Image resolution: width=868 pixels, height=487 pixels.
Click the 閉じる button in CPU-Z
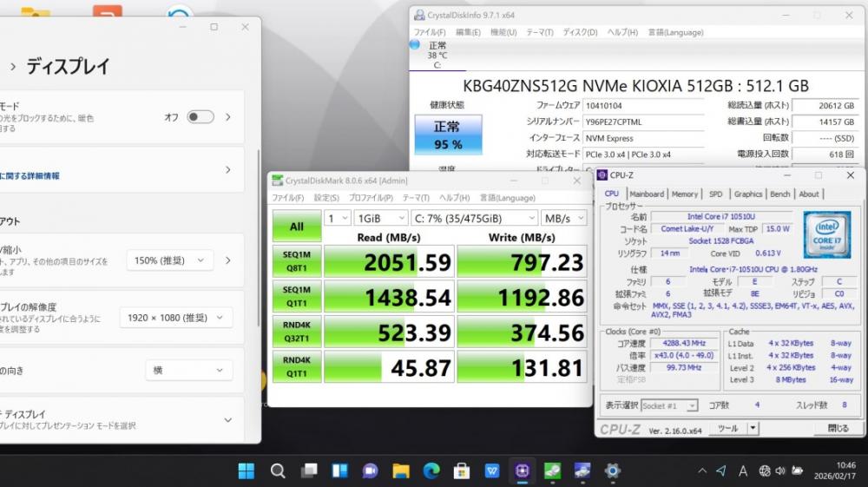[x=838, y=428]
